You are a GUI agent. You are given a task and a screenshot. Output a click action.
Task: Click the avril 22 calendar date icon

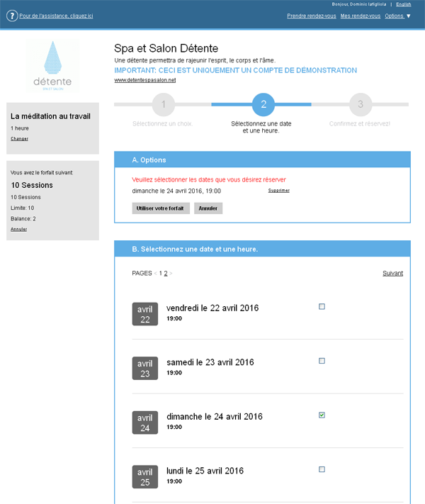coord(145,314)
